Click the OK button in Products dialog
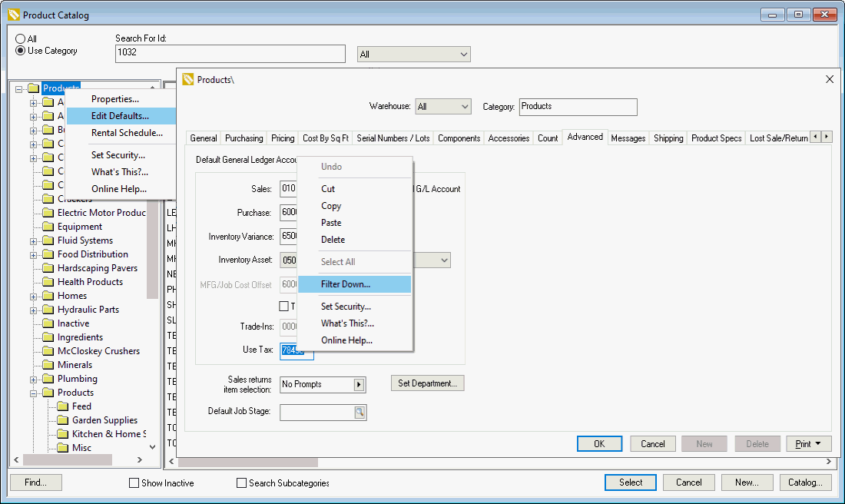The height and width of the screenshot is (504, 845). [599, 443]
